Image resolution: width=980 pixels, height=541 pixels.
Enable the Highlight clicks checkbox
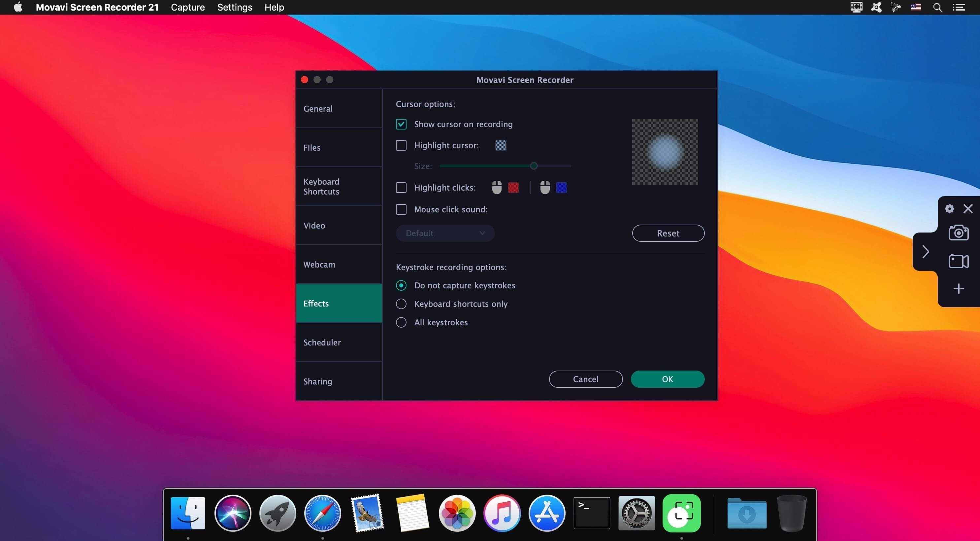pyautogui.click(x=401, y=188)
